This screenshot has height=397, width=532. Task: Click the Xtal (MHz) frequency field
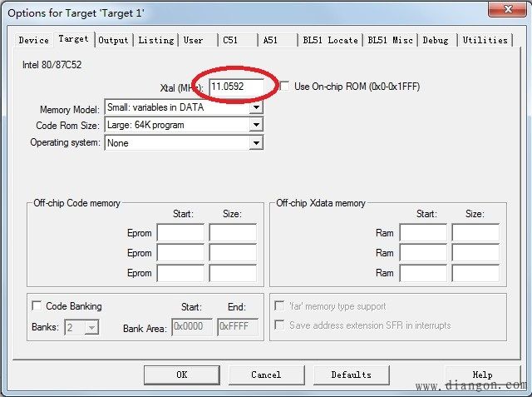236,87
